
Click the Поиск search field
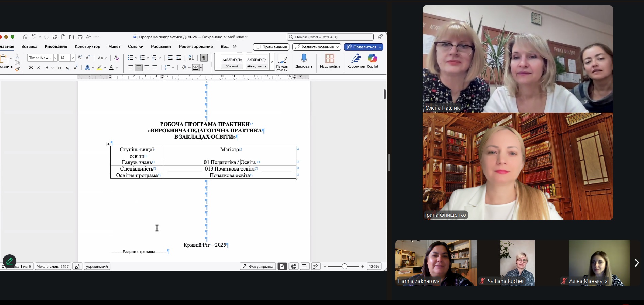330,37
